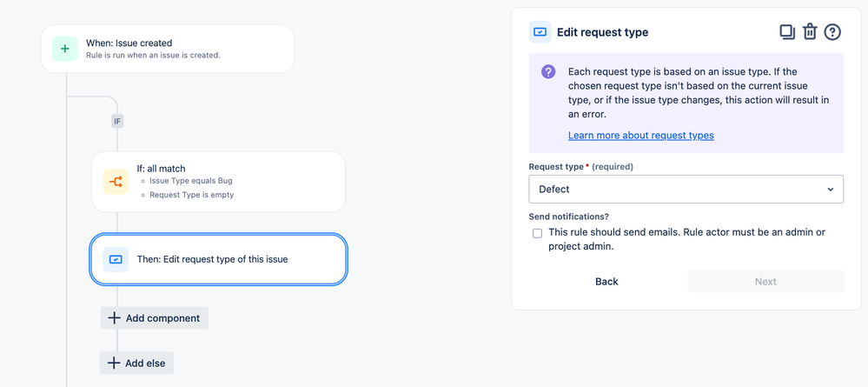Click the green plus trigger icon
Viewport: 868px width, 387px height.
click(x=65, y=49)
